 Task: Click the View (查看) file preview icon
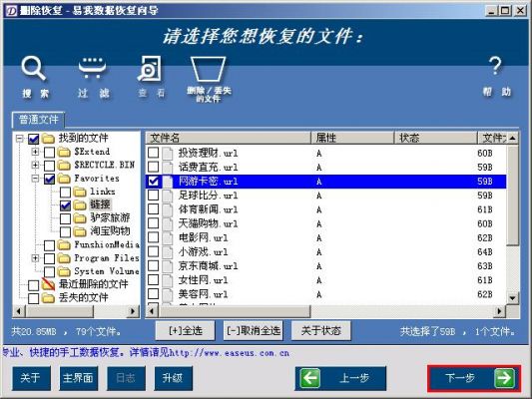coord(150,69)
